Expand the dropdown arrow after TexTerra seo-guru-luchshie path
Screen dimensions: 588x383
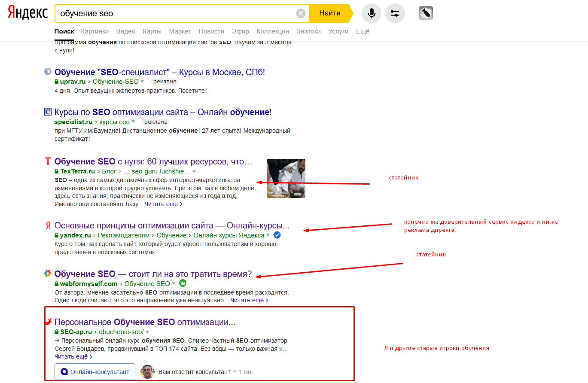[x=194, y=171]
